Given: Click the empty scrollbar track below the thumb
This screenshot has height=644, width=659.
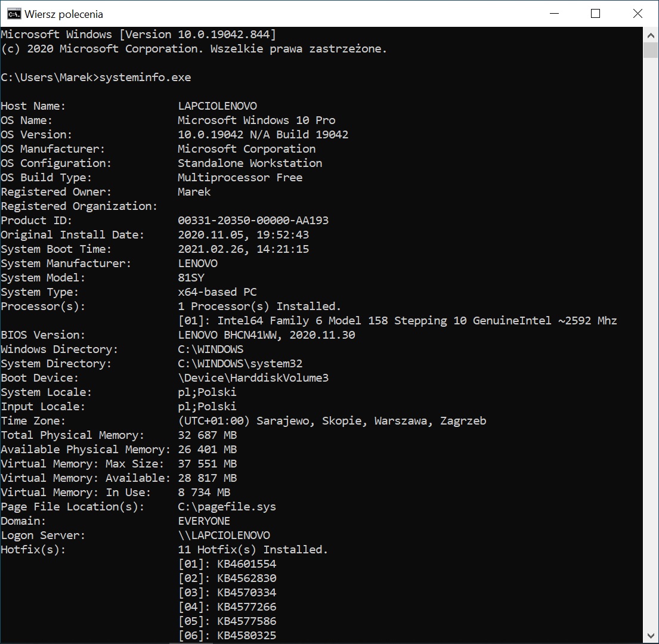Looking at the screenshot, I should [x=650, y=358].
